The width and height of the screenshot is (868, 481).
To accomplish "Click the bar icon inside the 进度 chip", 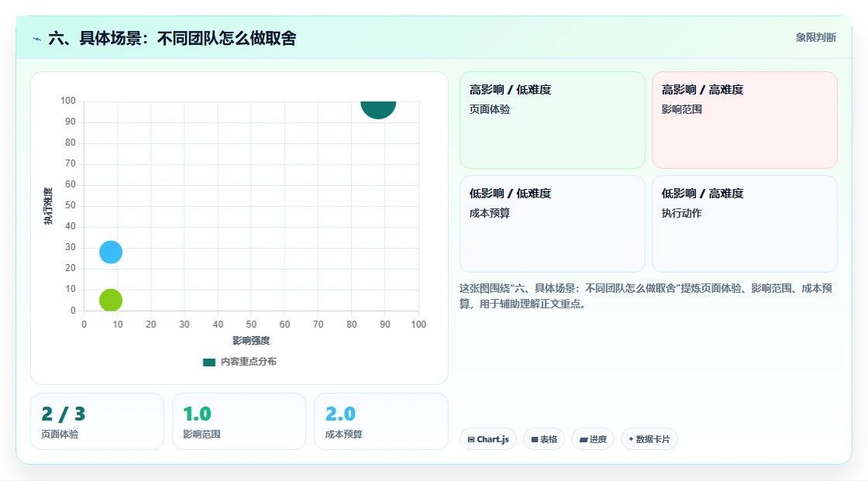I will pos(584,439).
